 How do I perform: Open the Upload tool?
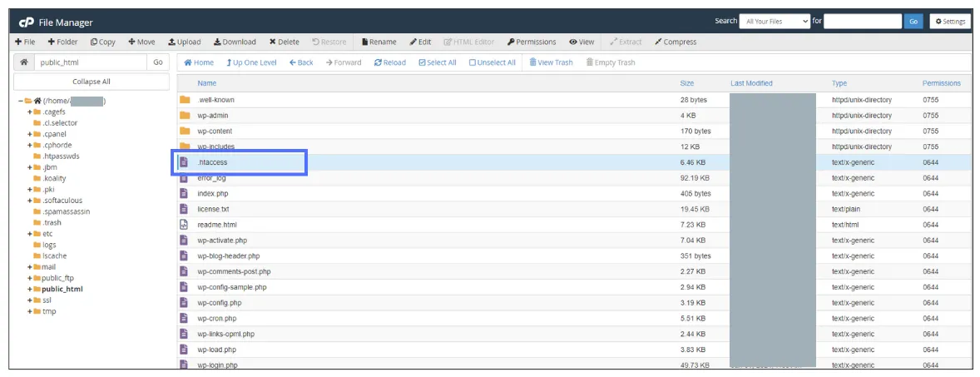(x=185, y=42)
